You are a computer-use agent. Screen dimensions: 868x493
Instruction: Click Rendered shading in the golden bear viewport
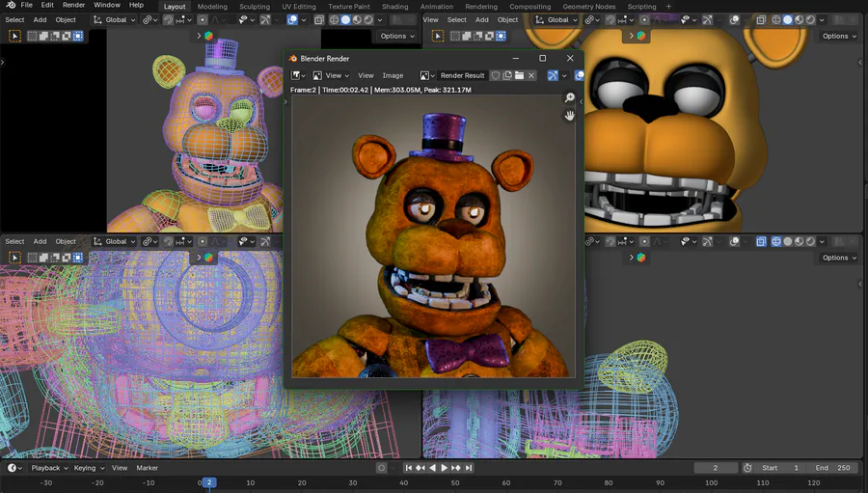[x=810, y=20]
